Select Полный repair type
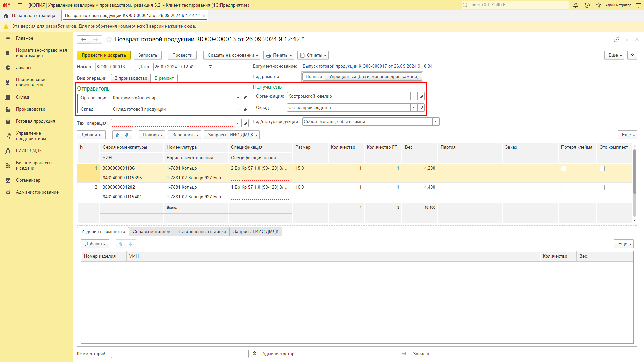644x362 pixels. tap(314, 77)
